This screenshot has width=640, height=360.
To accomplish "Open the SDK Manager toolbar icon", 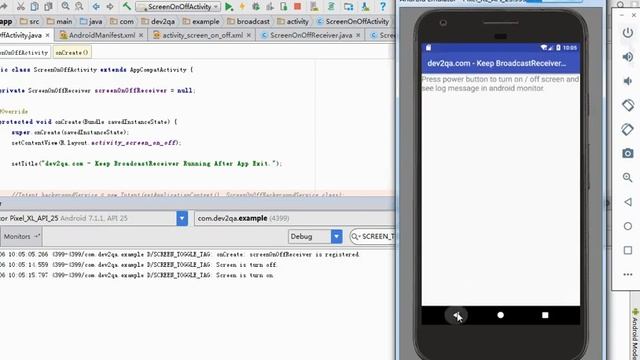I will click(365, 6).
